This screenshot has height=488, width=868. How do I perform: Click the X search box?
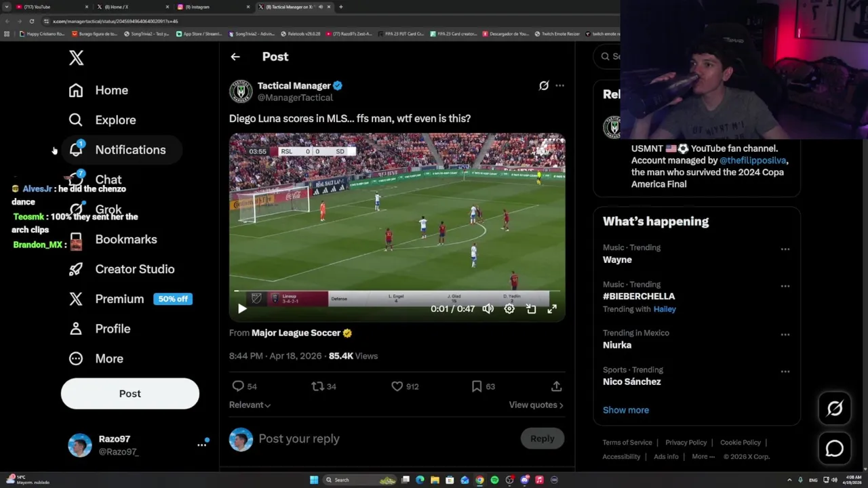[607, 56]
